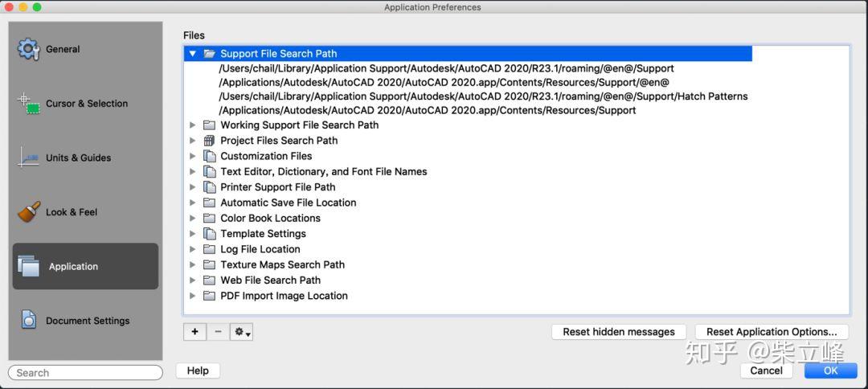Click the minus icon to remove a path

(218, 331)
